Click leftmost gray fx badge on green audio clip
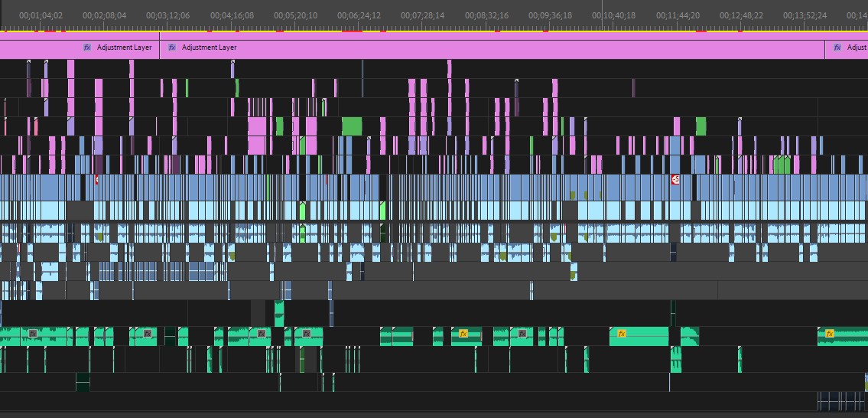The height and width of the screenshot is (418, 868). pos(33,334)
